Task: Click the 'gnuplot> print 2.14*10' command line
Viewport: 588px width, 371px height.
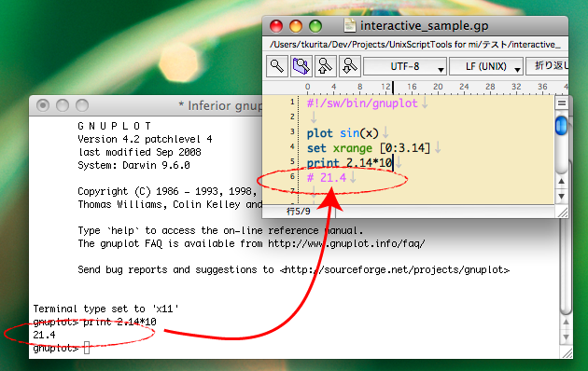Action: pos(94,322)
